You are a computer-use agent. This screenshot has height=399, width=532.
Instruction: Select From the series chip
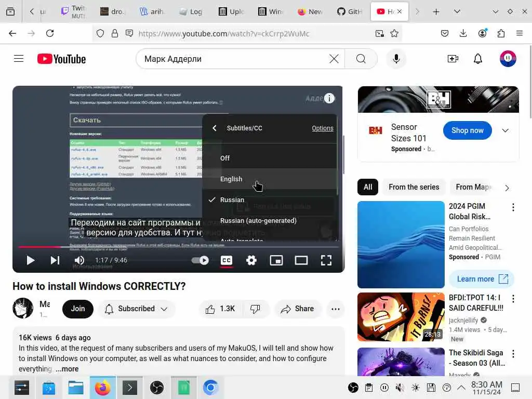point(414,187)
